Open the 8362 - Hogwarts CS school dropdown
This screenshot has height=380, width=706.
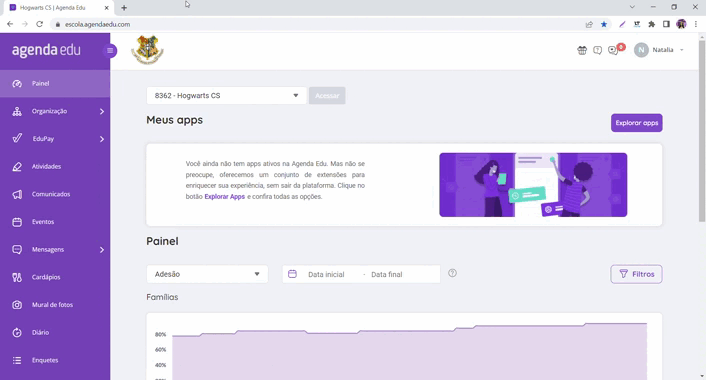pyautogui.click(x=226, y=95)
